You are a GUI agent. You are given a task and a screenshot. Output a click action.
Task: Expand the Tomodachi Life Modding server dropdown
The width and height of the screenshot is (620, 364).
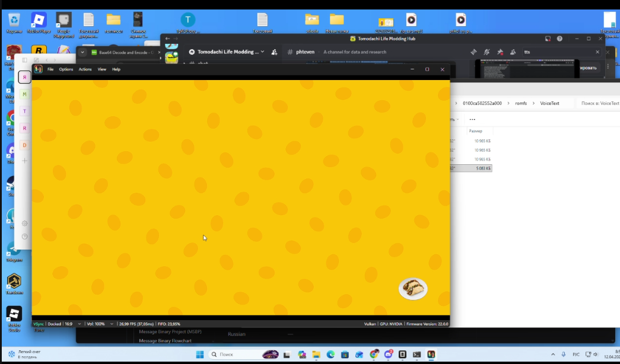pos(263,52)
